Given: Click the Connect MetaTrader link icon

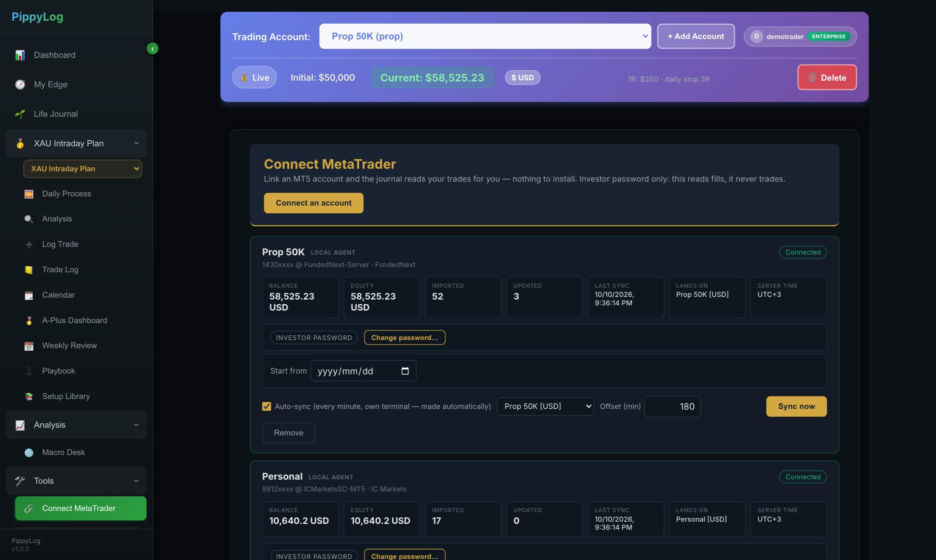Looking at the screenshot, I should coord(29,508).
